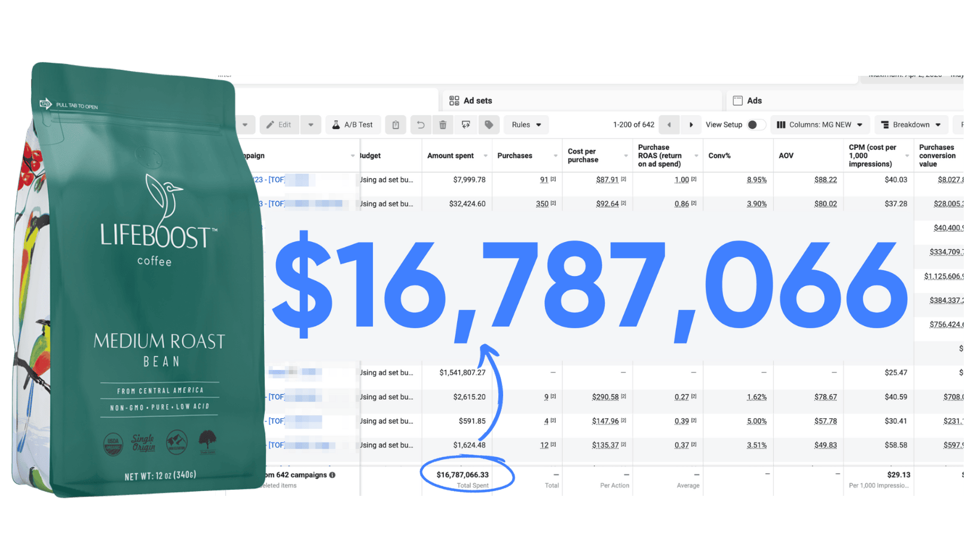Start an A/B Test
This screenshot has width=980, height=552.
(353, 125)
